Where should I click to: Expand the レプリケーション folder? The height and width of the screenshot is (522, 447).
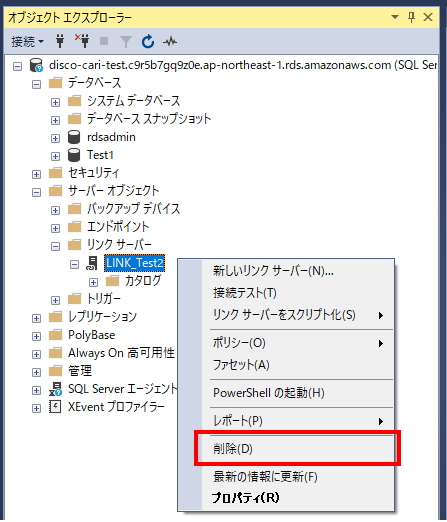tap(36, 318)
